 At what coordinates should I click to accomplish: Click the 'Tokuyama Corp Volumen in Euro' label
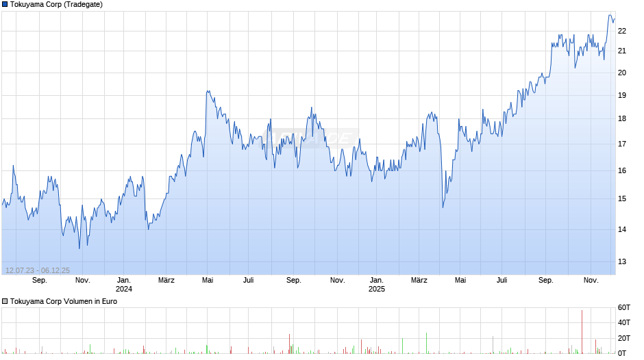(64, 301)
